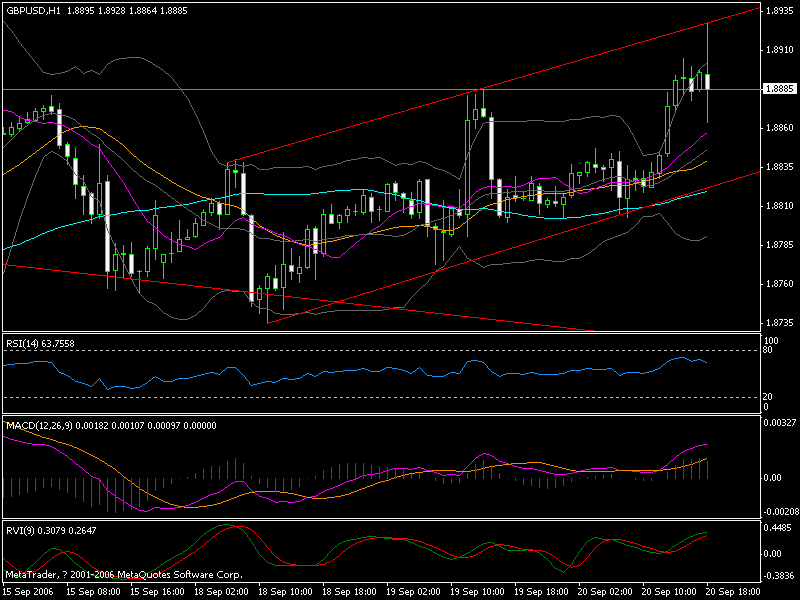Click the 18 Sep 18:00 time label

[x=349, y=592]
